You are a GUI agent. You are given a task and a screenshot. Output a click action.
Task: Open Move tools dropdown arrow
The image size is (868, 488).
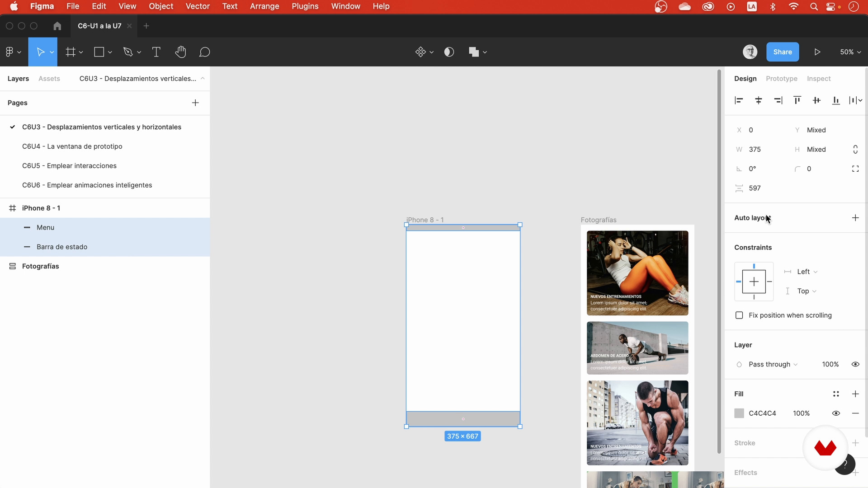52,52
